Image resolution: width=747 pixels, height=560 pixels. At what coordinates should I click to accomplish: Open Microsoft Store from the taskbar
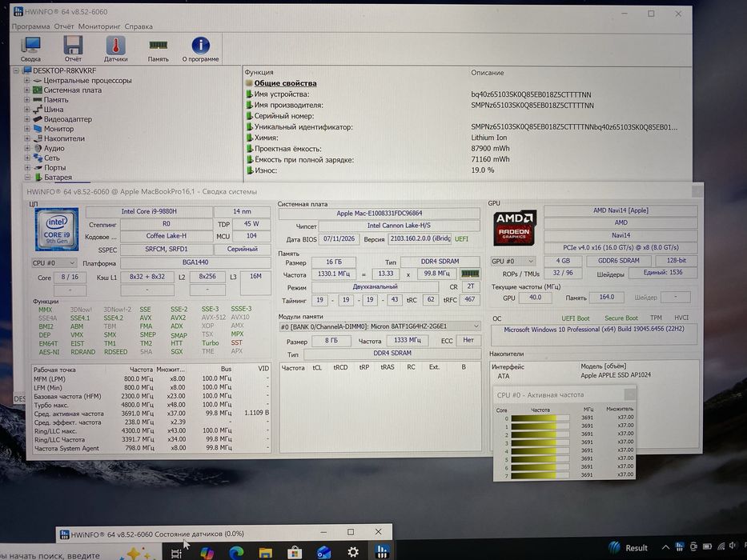point(295,552)
